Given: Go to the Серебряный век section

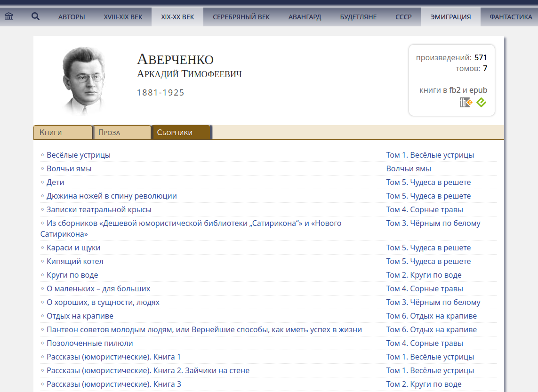Looking at the screenshot, I should pyautogui.click(x=241, y=17).
